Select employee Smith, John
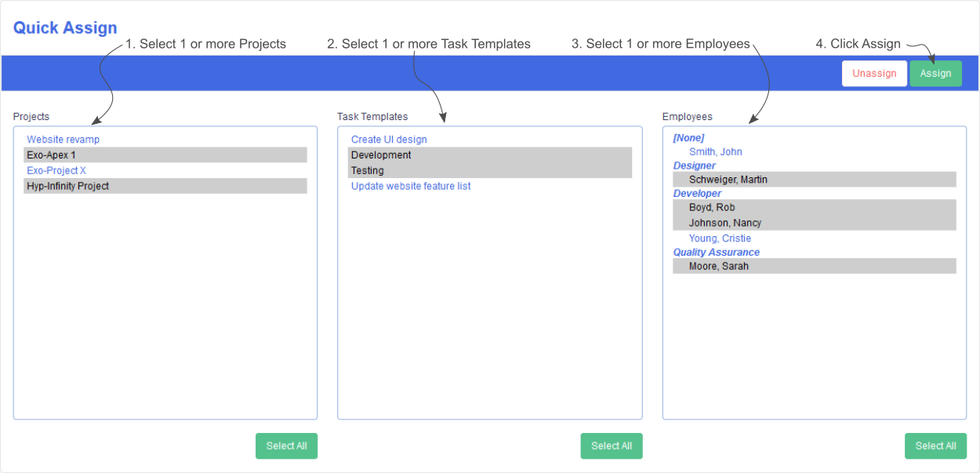The width and height of the screenshot is (980, 473). click(x=716, y=151)
